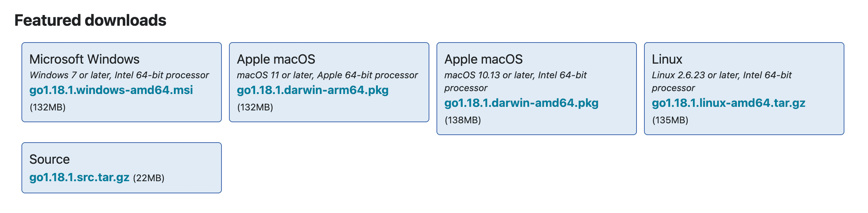
Task: Select the Linux card title
Action: coord(667,59)
